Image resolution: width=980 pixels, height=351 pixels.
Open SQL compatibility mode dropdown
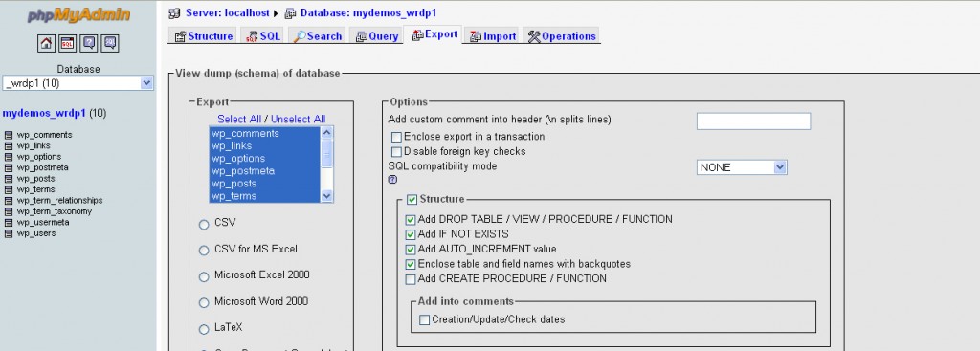(x=742, y=167)
